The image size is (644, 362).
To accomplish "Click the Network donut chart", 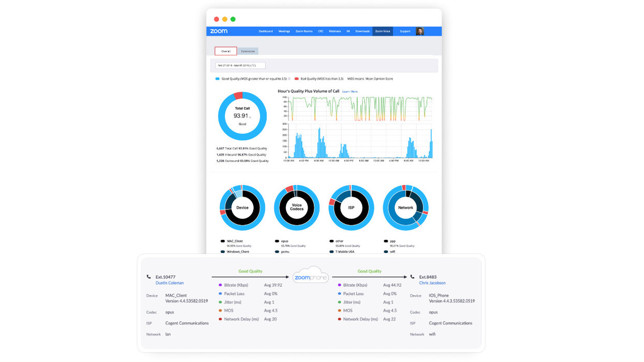I will pos(405,207).
